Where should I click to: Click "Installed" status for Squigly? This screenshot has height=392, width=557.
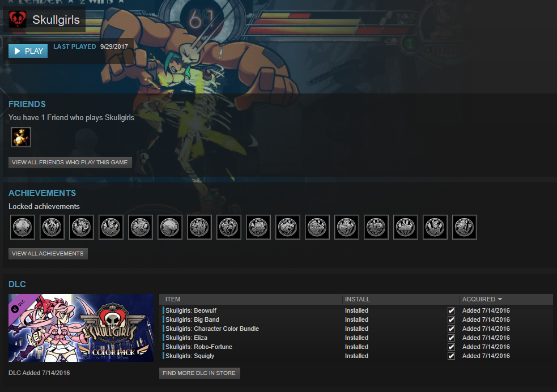pos(356,356)
